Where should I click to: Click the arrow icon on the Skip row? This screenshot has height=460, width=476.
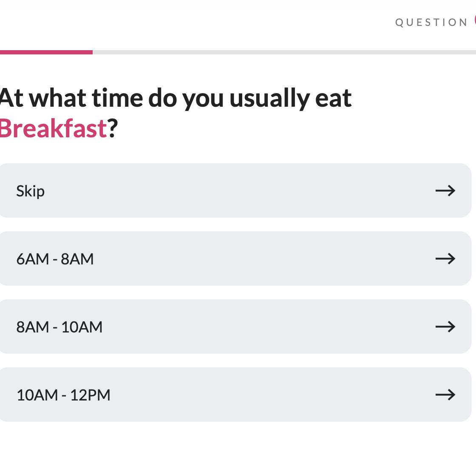pyautogui.click(x=445, y=190)
